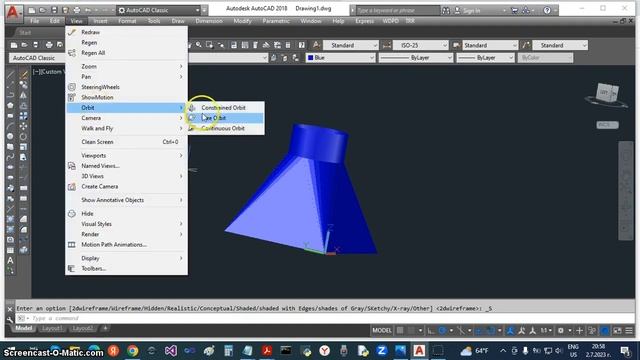Click the Text Style icon beside Standard

pyautogui.click(x=316, y=45)
